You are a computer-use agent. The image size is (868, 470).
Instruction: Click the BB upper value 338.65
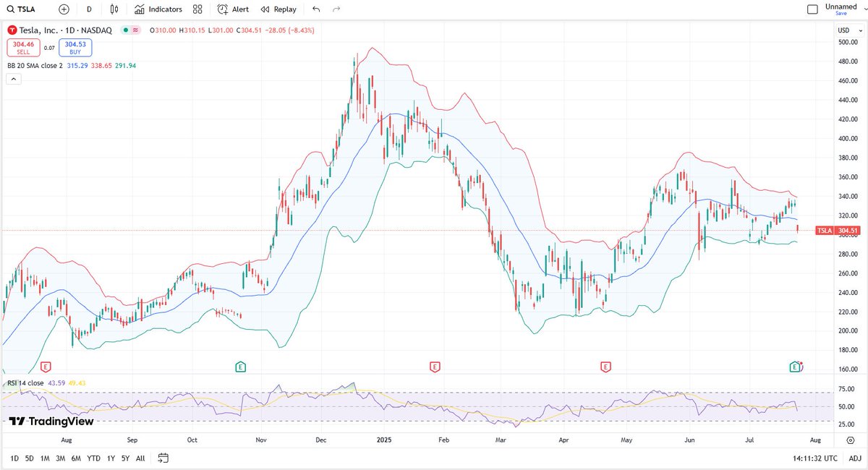point(101,66)
